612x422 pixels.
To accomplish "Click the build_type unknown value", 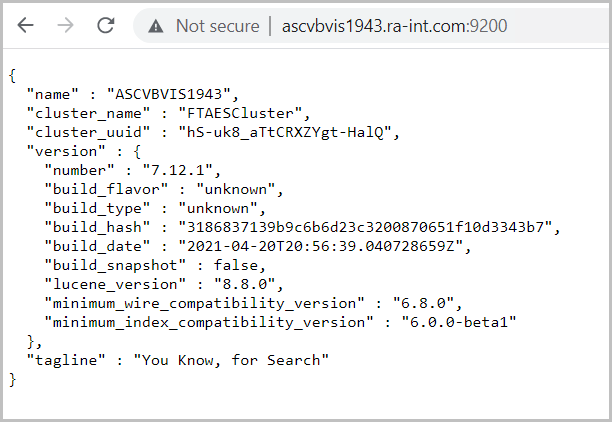I will (218, 208).
